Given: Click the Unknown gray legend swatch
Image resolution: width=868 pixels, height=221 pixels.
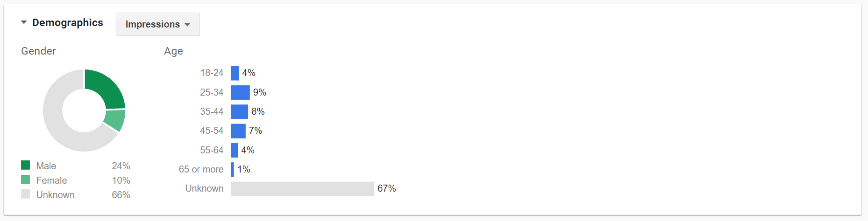Looking at the screenshot, I should [x=26, y=194].
